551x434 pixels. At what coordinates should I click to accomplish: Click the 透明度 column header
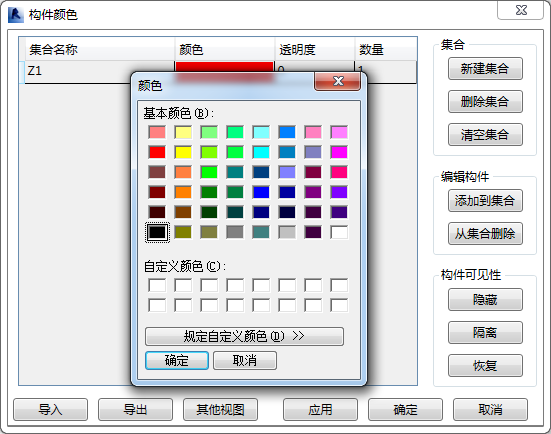315,49
